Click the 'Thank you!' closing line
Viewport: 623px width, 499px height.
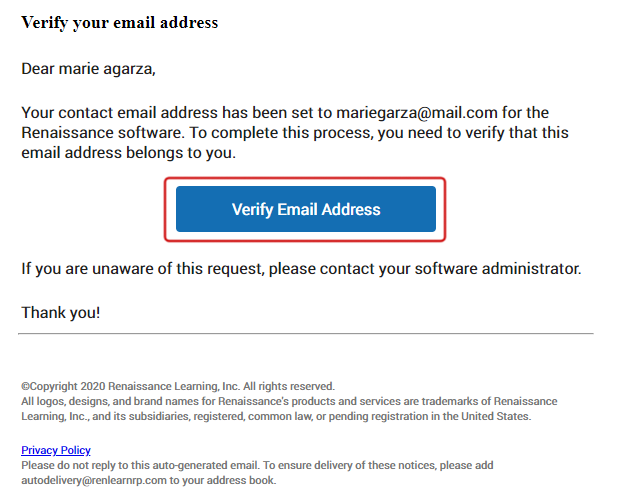click(60, 312)
